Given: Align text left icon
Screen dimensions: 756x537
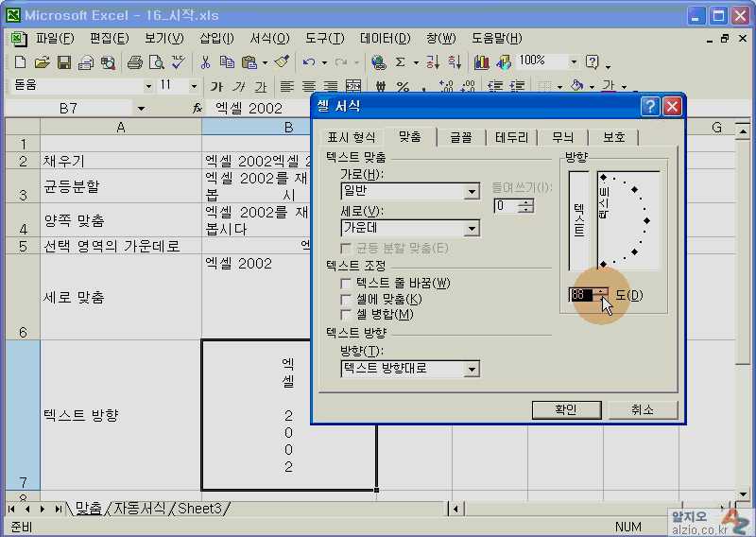Looking at the screenshot, I should click(x=287, y=86).
